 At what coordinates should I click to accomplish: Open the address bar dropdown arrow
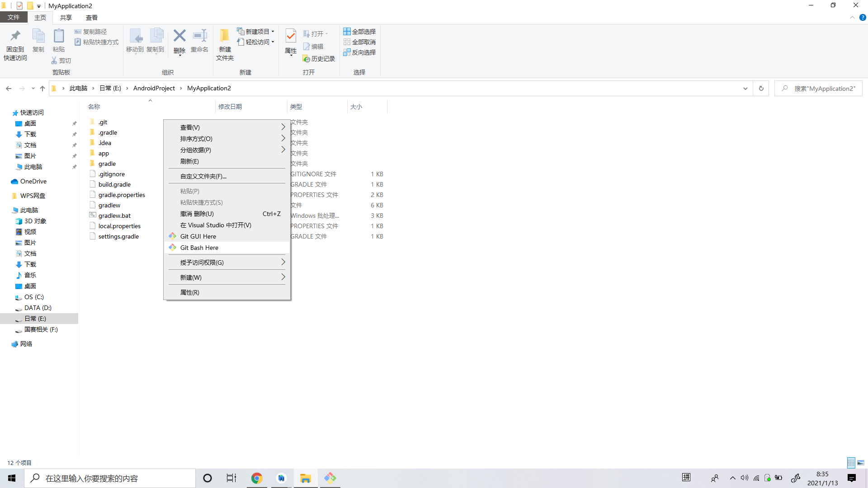click(x=745, y=88)
